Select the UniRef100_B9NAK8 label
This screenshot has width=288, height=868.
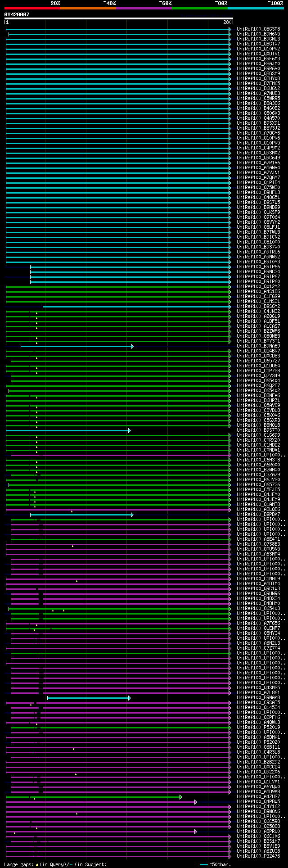click(x=258, y=697)
